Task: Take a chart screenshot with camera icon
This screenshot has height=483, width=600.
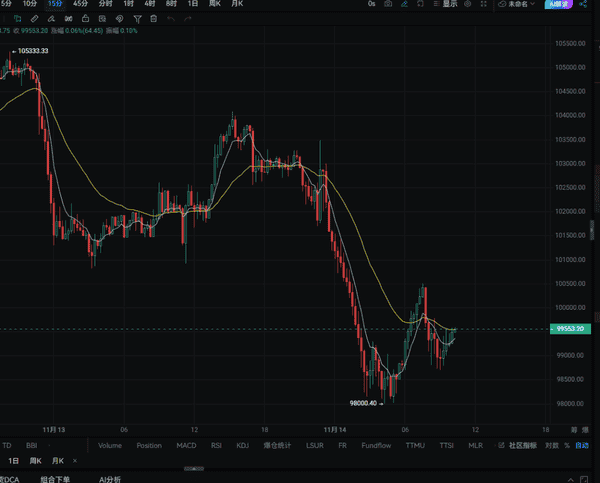Action: click(388, 4)
